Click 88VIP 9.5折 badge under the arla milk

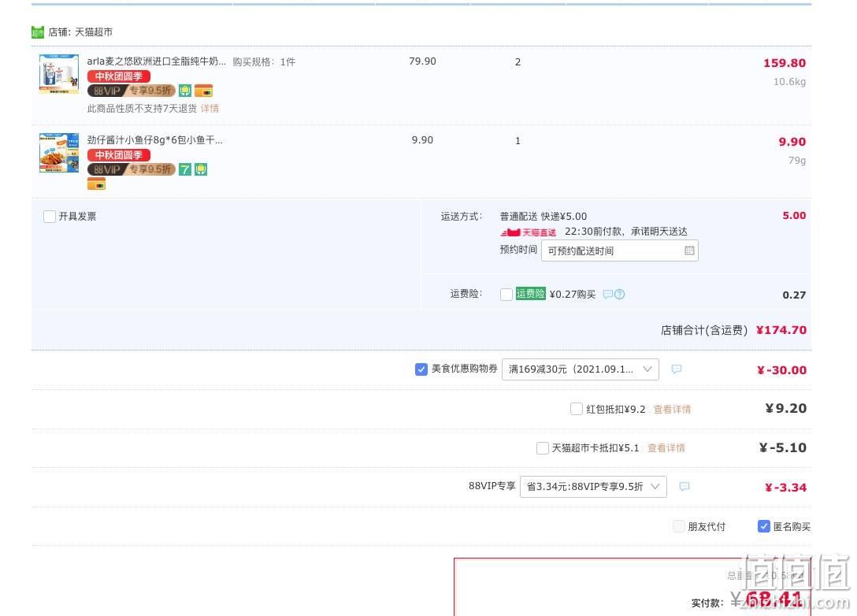pyautogui.click(x=132, y=91)
